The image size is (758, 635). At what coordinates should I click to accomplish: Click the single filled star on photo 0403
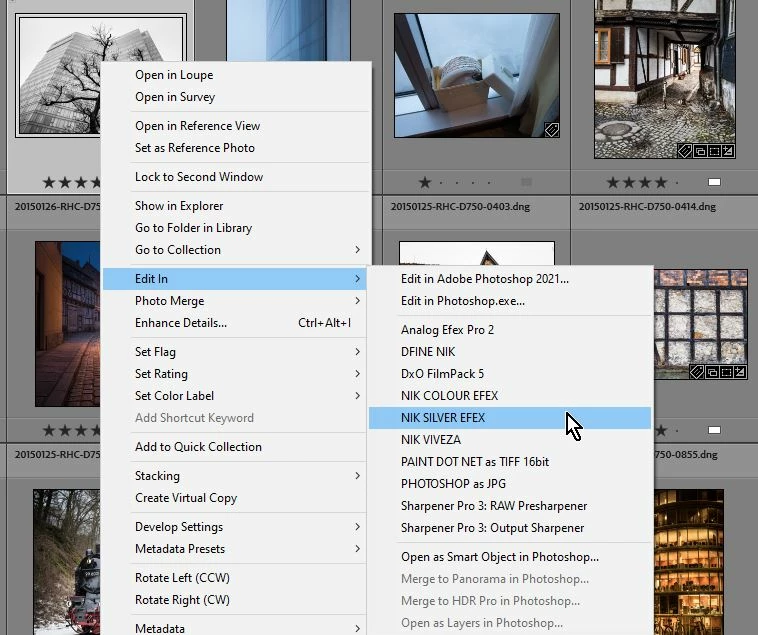coord(425,182)
